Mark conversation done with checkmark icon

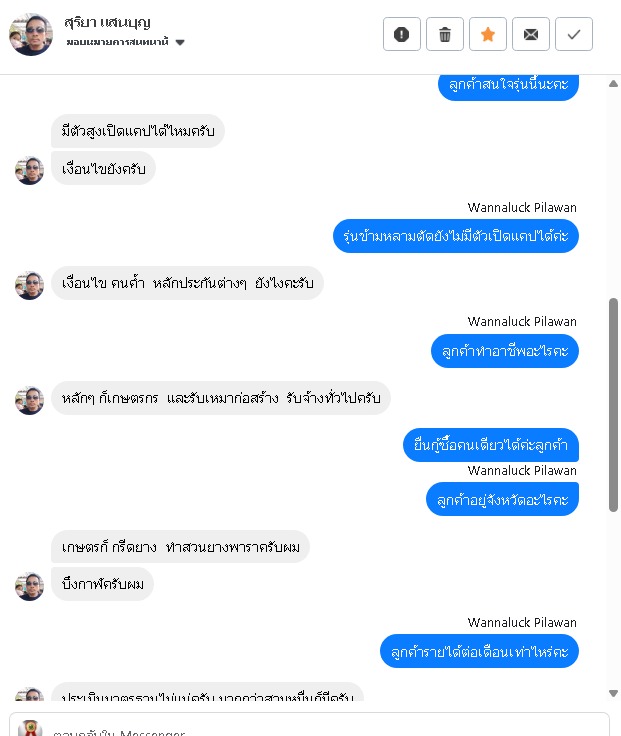[574, 34]
